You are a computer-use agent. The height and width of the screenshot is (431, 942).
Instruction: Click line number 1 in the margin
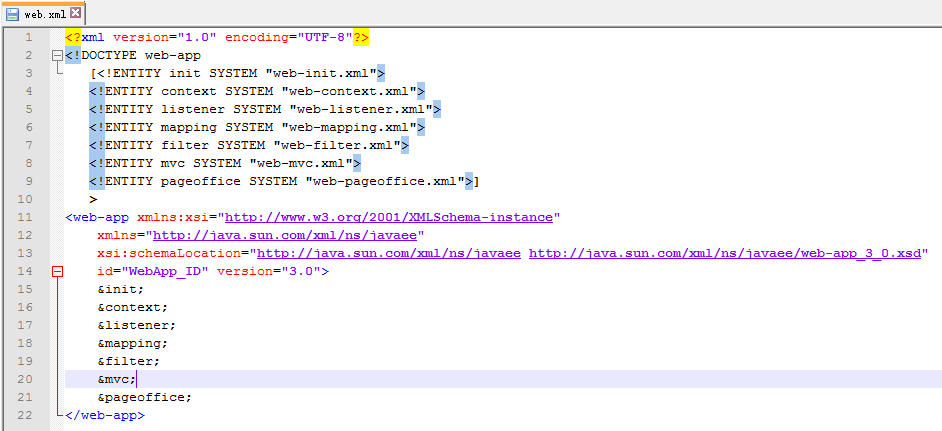point(29,37)
